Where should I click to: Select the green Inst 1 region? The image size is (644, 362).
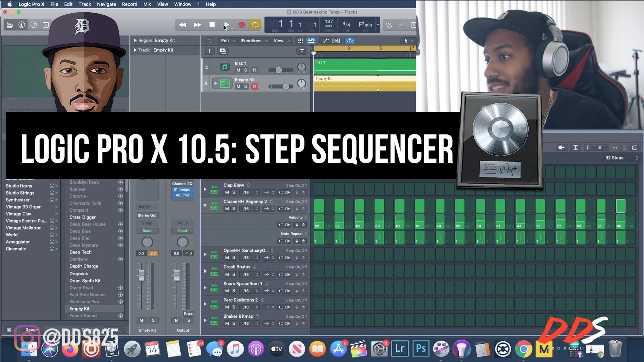(x=365, y=67)
